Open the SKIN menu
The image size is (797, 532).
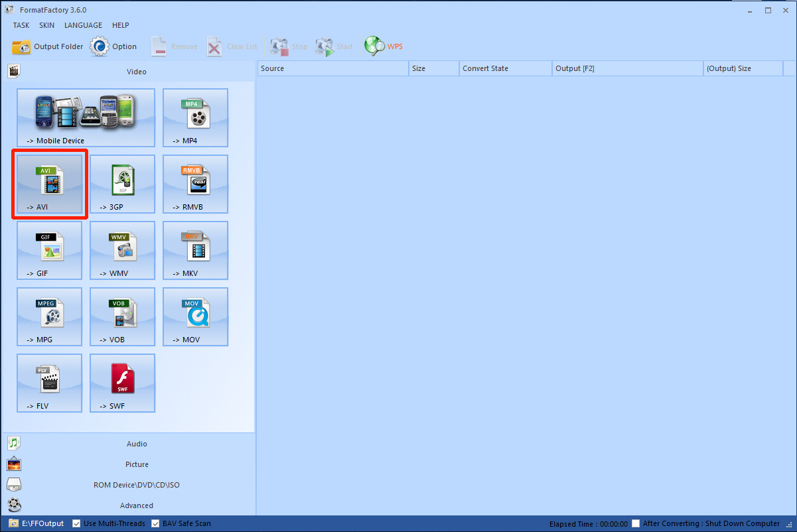[47, 25]
